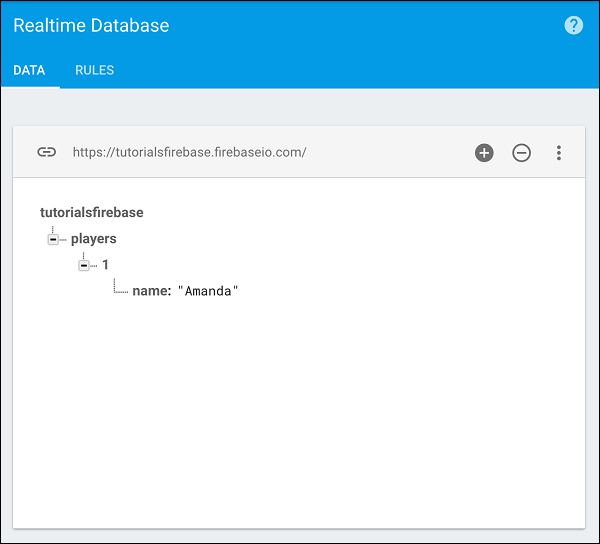600x544 pixels.
Task: Collapse the node labeled 1
Action: click(84, 265)
